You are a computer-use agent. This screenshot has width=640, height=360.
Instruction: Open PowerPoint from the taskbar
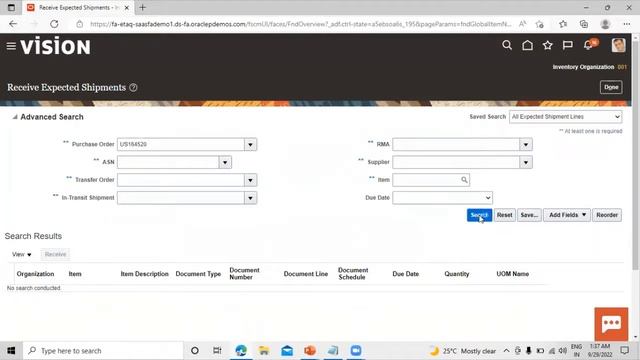(310, 351)
